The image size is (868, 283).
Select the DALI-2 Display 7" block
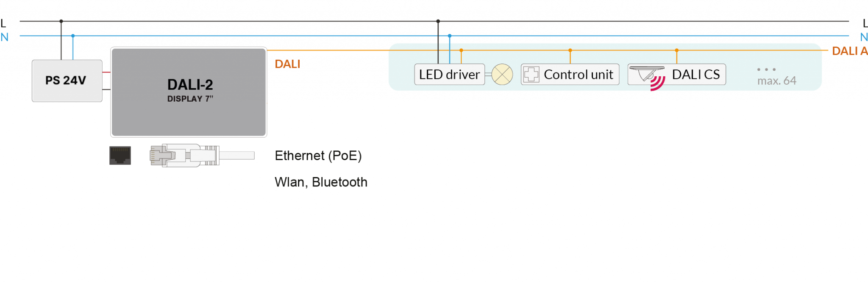tap(189, 92)
